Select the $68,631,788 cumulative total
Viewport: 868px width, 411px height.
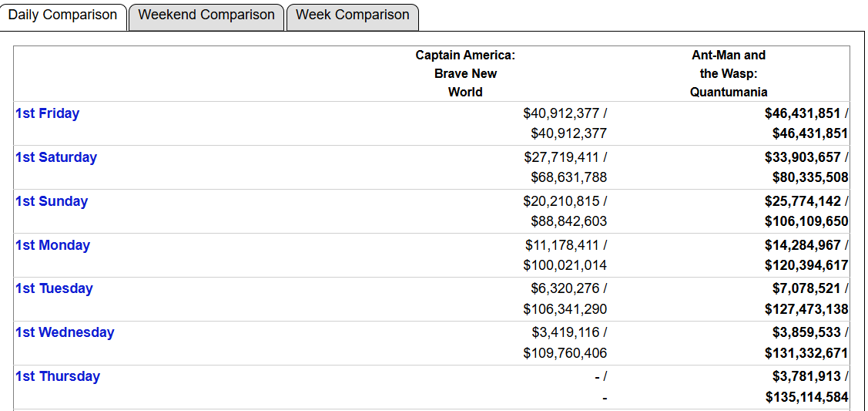pyautogui.click(x=569, y=177)
